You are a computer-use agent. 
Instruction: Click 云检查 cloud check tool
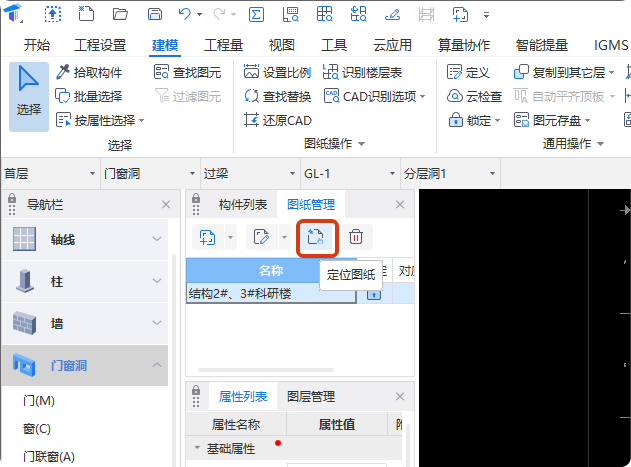pos(474,97)
